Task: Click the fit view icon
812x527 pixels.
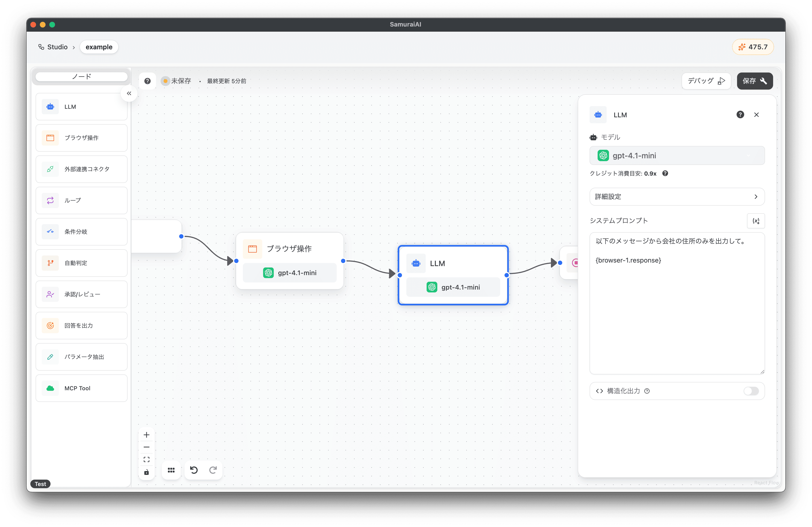Action: coord(146,459)
